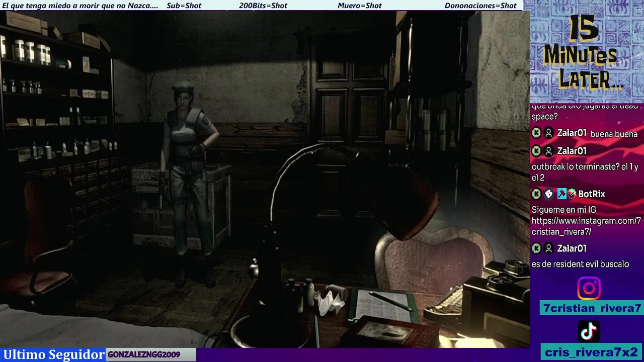Click Zalar01 username beside 'buena buena'
Image resolution: width=644 pixels, height=362 pixels.
(572, 133)
